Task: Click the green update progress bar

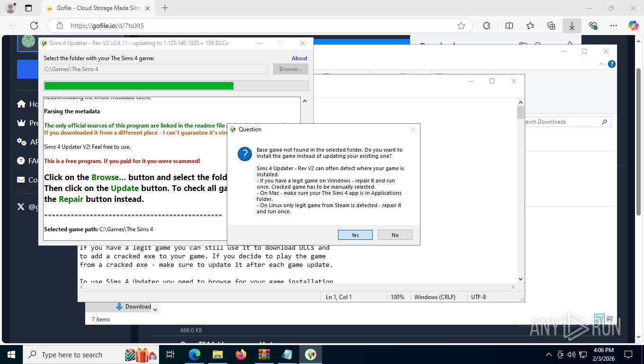Action: pos(176,86)
